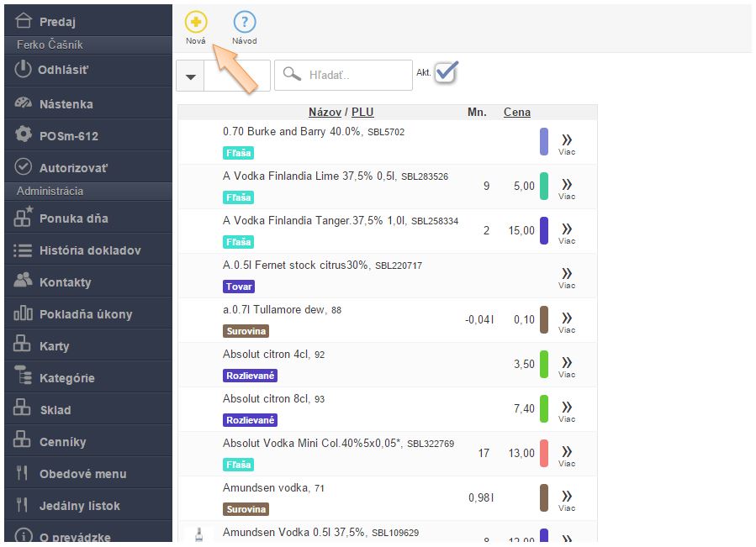Open Pokladňa úkony chart icon

tap(24, 314)
